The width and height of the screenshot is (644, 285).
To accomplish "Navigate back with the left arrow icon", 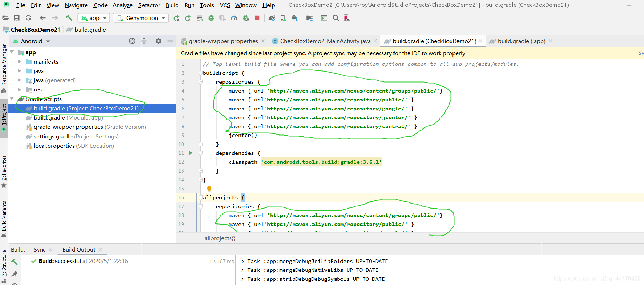I will pyautogui.click(x=43, y=18).
